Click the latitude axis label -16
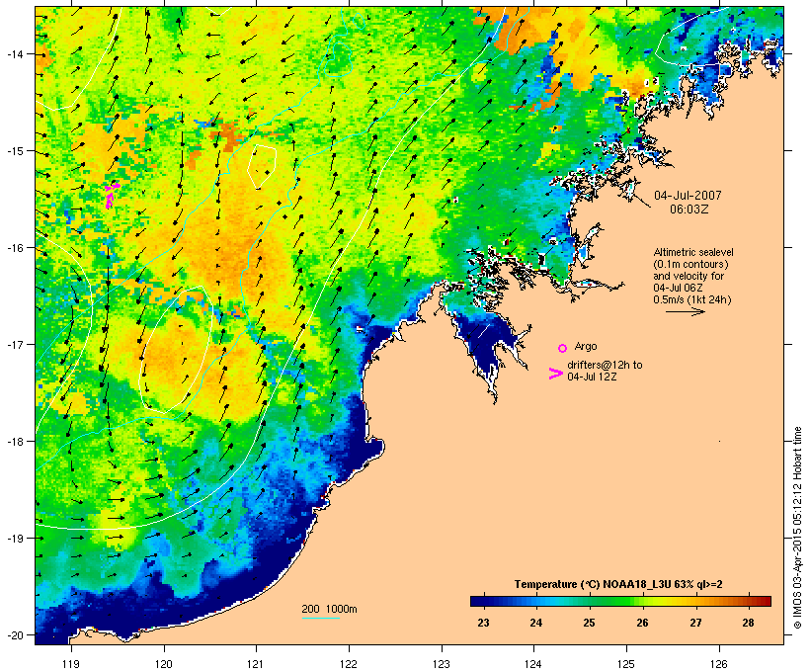The height and width of the screenshot is (672, 810). pos(14,248)
